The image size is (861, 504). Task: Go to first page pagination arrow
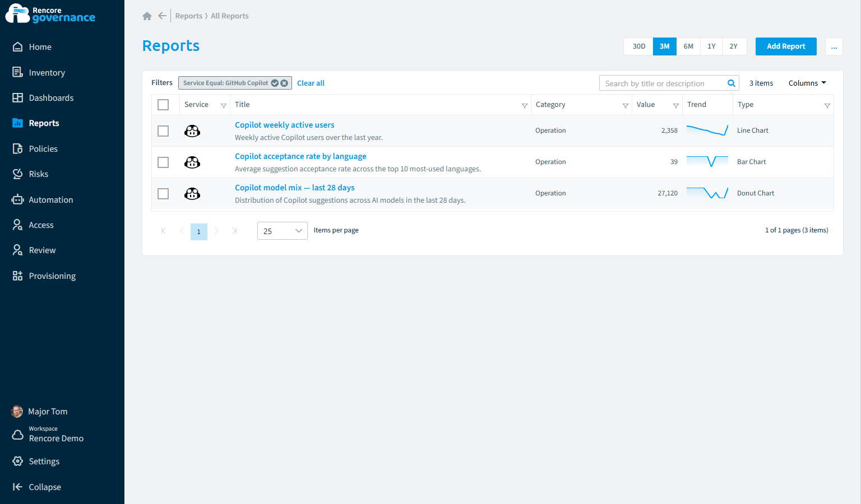click(x=163, y=231)
